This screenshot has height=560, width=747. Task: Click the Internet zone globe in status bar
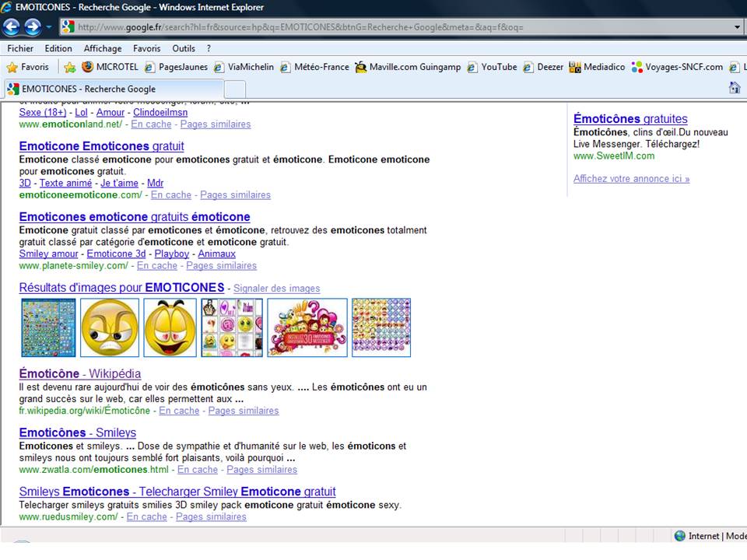[x=680, y=536]
